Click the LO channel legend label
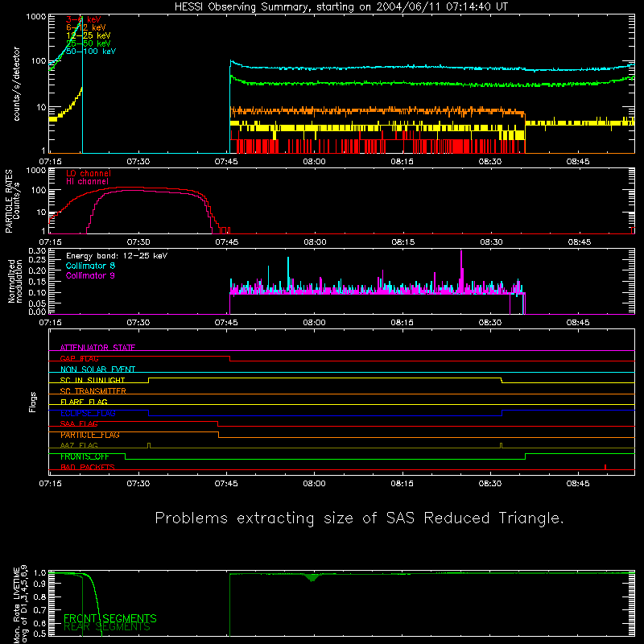644x644 pixels. point(88,173)
